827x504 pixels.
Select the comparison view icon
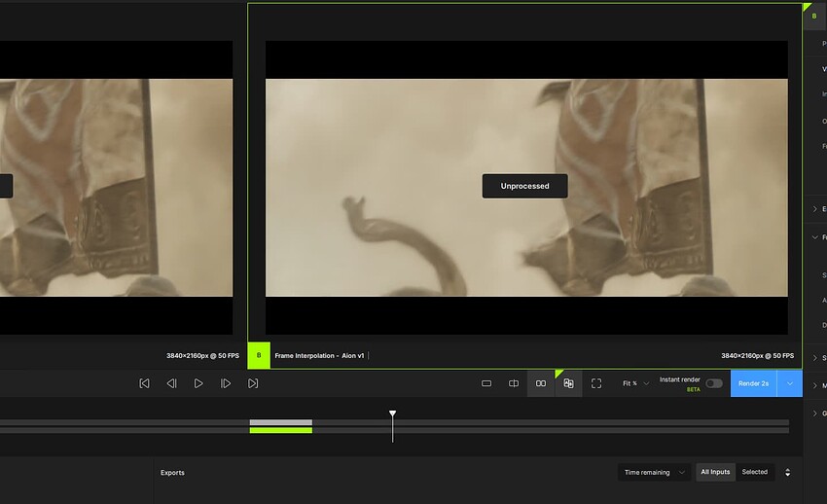coord(568,383)
